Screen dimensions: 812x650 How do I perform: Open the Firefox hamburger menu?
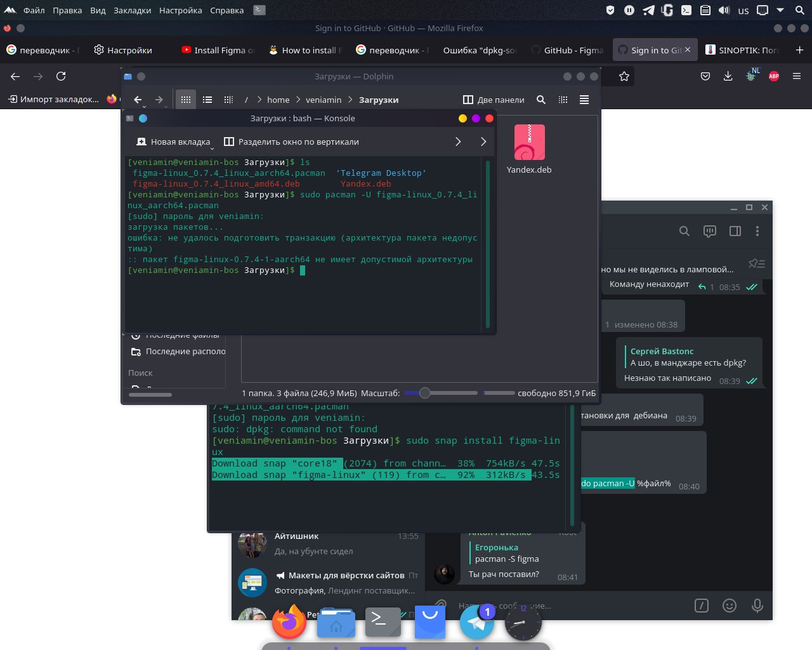tap(797, 76)
